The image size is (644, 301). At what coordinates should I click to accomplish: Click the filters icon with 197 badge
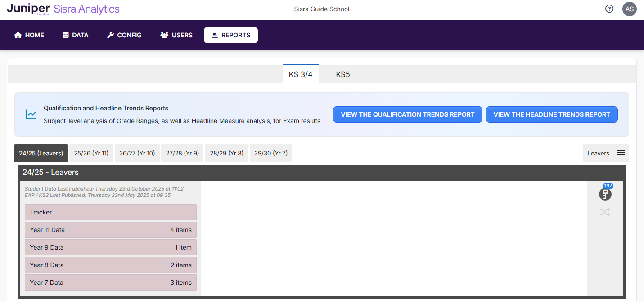click(605, 194)
